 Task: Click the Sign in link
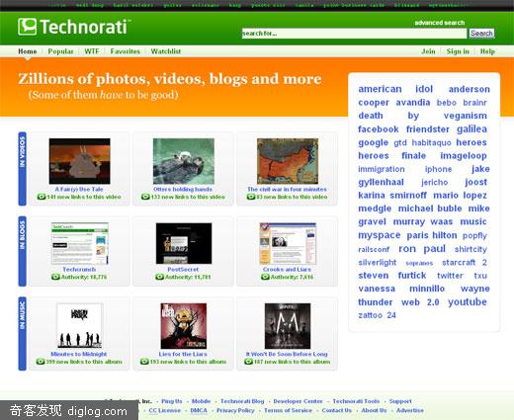[x=458, y=51]
